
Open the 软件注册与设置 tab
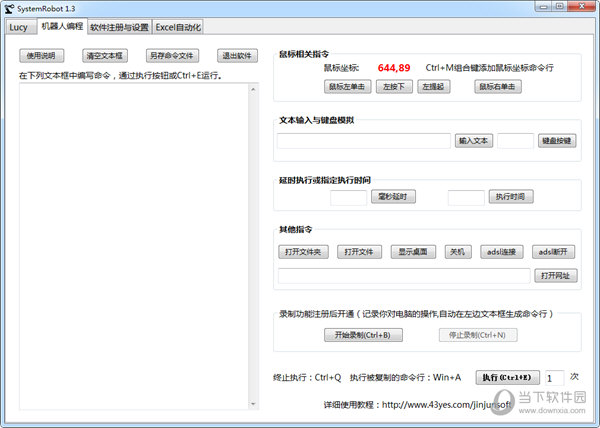coord(119,27)
